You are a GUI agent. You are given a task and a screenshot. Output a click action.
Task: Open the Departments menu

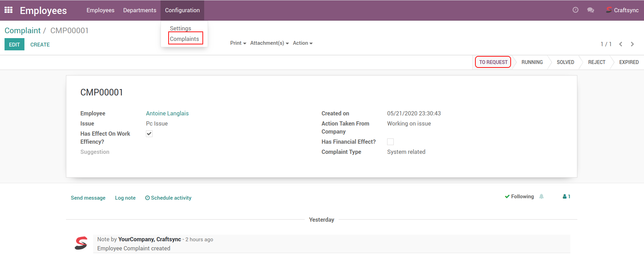pos(140,10)
